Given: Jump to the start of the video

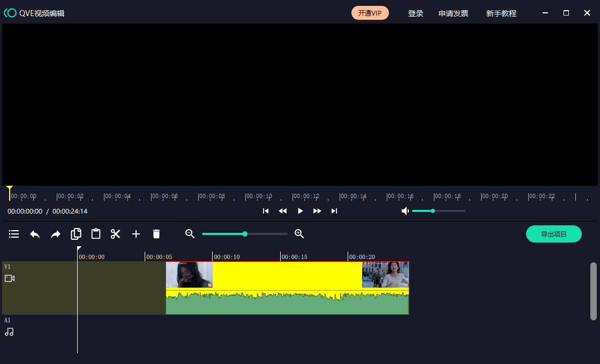Looking at the screenshot, I should click(x=266, y=211).
